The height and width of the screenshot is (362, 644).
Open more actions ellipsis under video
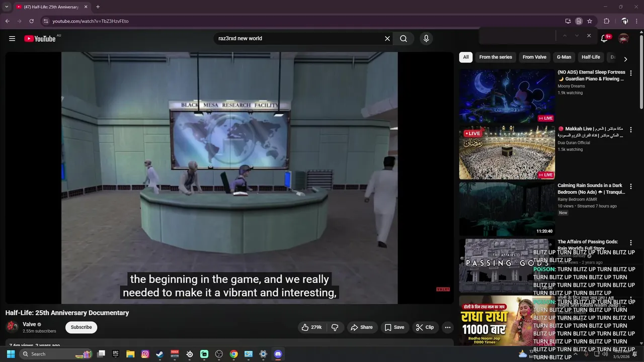click(x=447, y=327)
